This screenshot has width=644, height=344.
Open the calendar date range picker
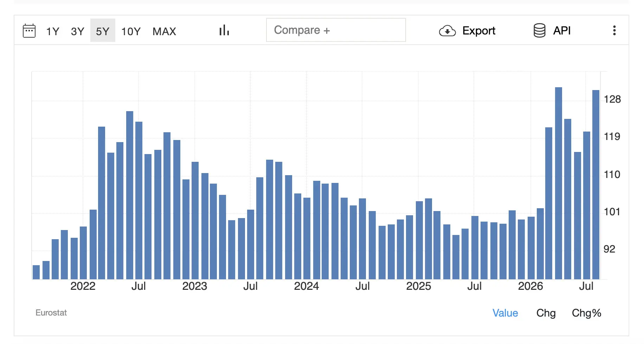(29, 31)
